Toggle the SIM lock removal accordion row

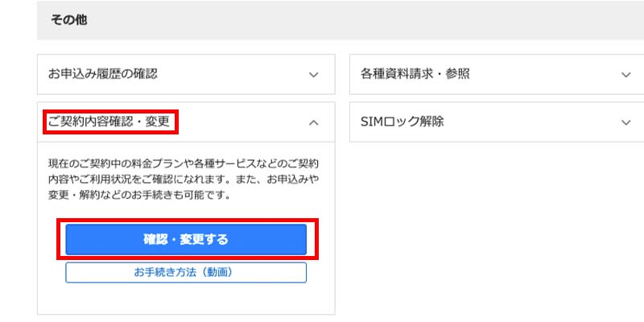click(497, 122)
